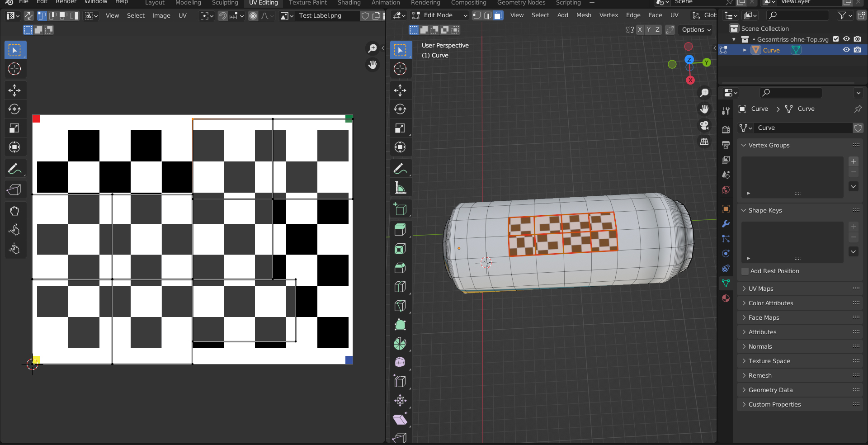868x445 pixels.
Task: Click the Grab tool in UV editor
Action: 14,211
